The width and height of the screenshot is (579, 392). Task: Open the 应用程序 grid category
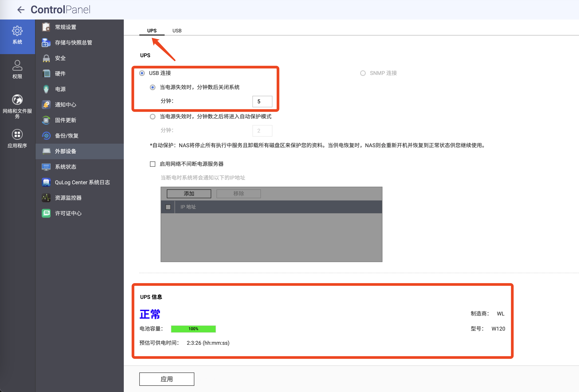pos(17,138)
